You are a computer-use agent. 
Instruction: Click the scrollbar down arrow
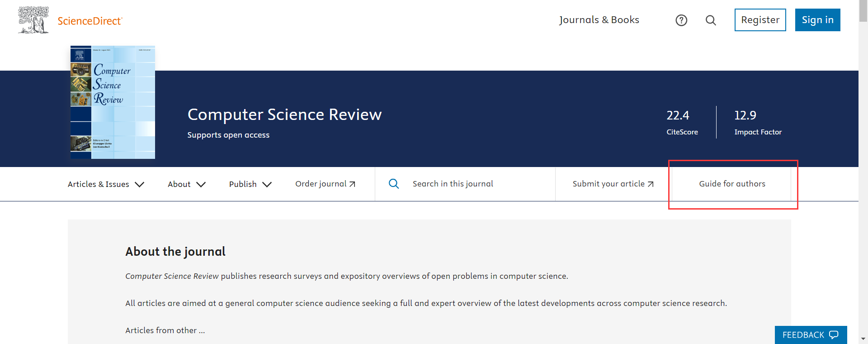(x=863, y=339)
